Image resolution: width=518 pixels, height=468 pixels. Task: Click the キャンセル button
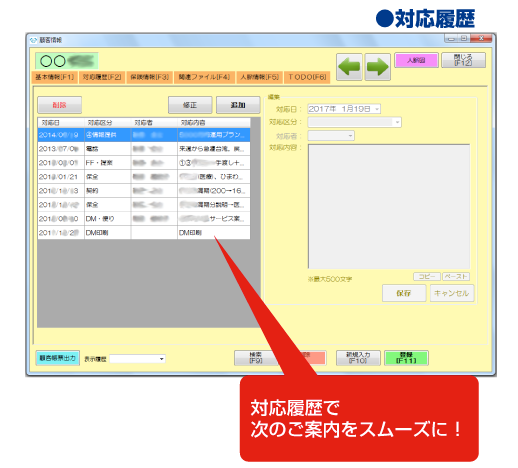tap(452, 293)
